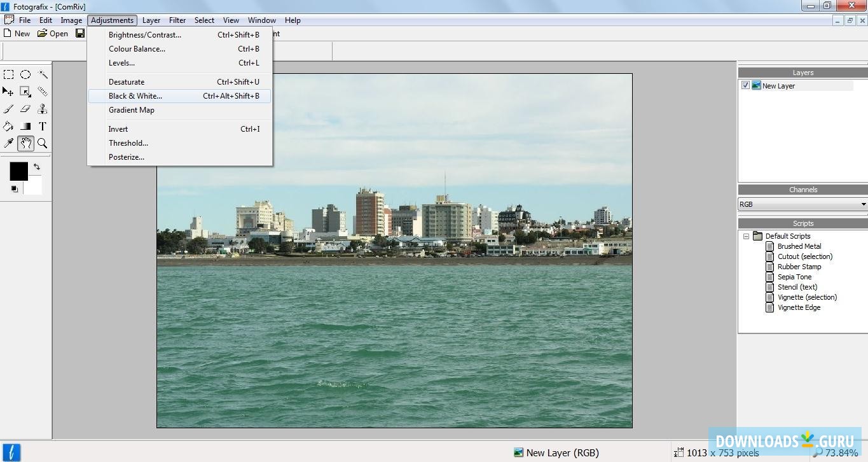868x462 pixels.
Task: Select the Eyedropper colour picker tool
Action: pos(8,143)
